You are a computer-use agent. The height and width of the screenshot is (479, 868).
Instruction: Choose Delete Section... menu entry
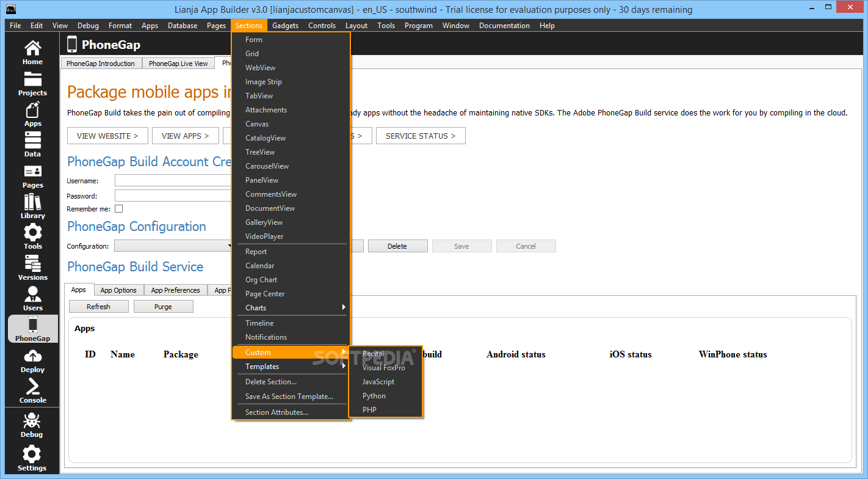pyautogui.click(x=291, y=382)
